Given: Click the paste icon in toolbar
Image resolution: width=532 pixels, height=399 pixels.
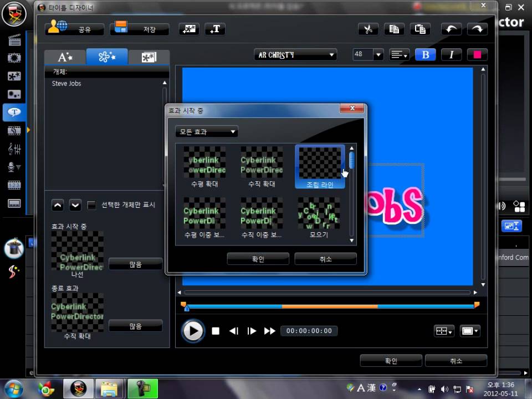Looking at the screenshot, I should [x=421, y=29].
